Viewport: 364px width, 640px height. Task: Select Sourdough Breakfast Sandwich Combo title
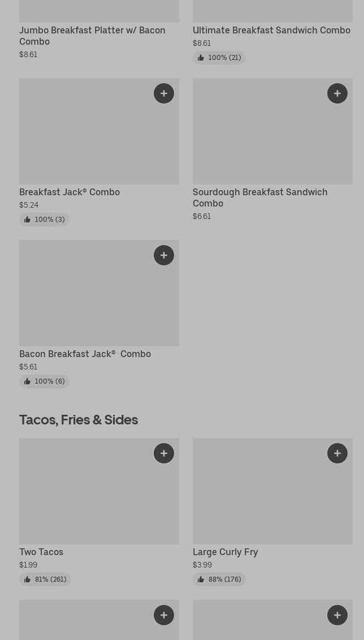(260, 197)
